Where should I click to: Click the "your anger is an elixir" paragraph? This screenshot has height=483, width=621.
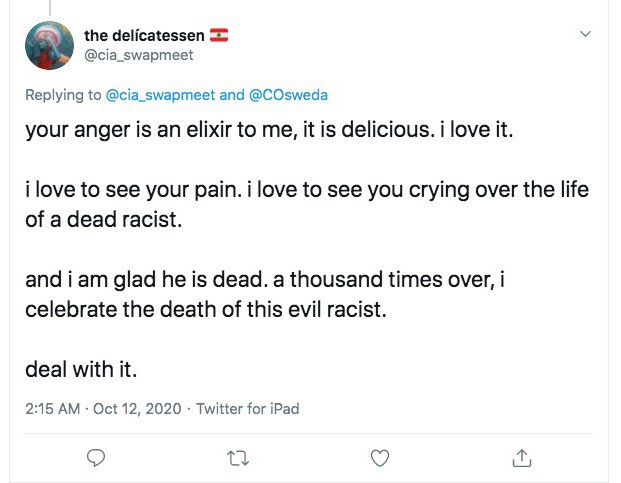click(268, 132)
